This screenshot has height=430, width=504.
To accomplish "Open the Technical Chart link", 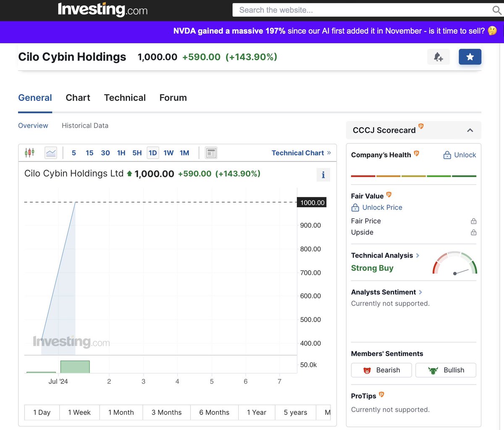I will pos(301,153).
